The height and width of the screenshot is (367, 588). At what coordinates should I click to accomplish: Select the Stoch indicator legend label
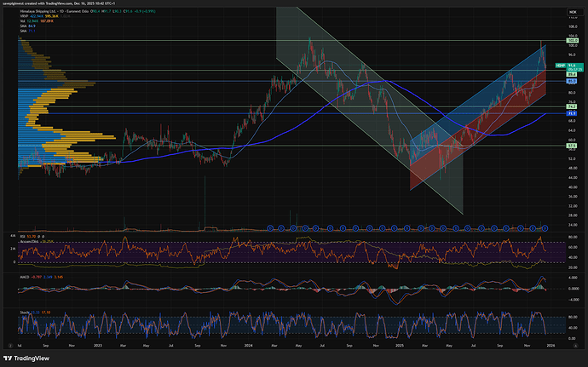click(x=22, y=313)
